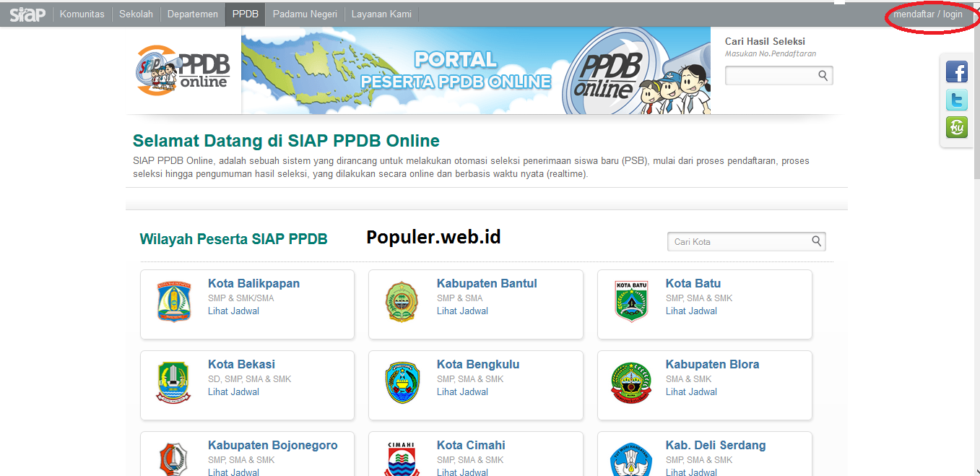Click the Kota Batu emblem
The height and width of the screenshot is (476, 980).
(x=631, y=301)
